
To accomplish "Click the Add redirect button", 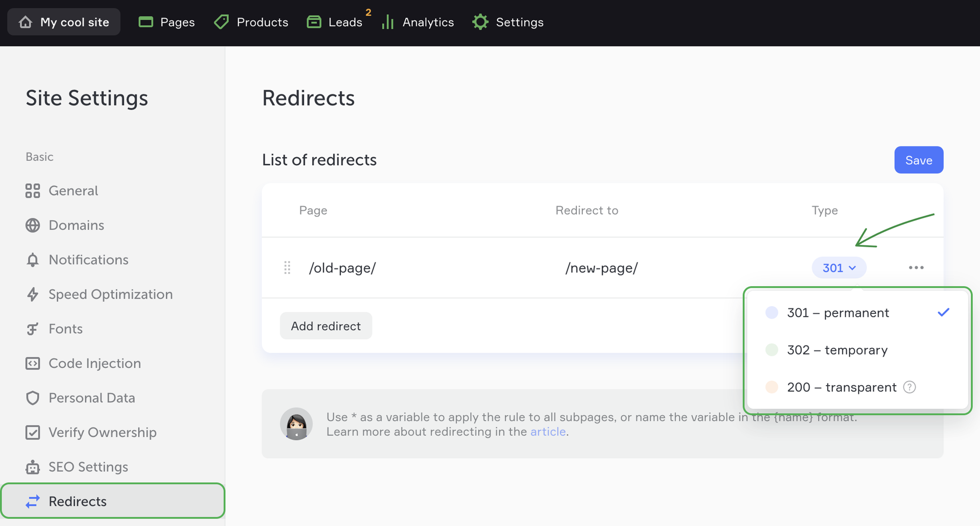I will [326, 326].
